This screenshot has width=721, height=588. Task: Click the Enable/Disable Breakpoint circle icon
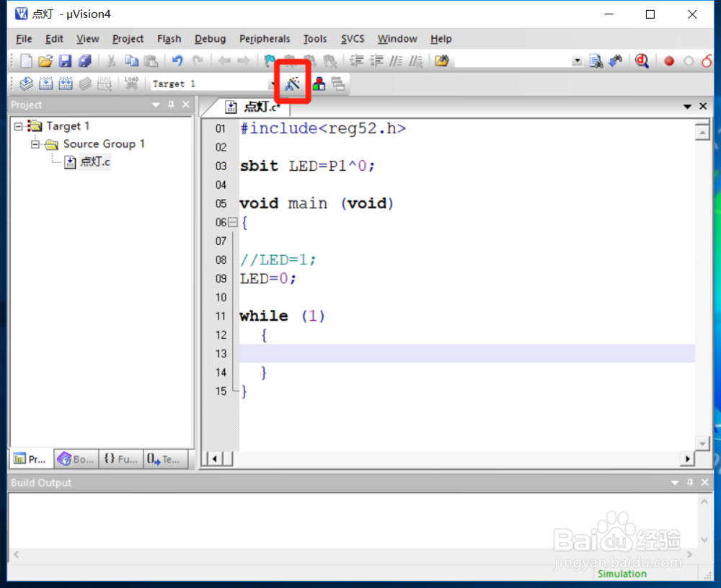[x=689, y=61]
